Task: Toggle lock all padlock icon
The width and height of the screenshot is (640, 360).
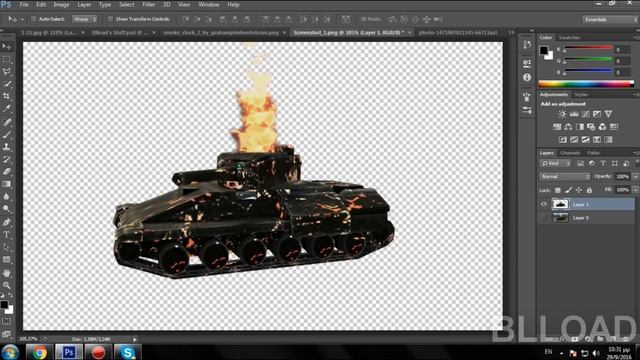Action: point(589,190)
